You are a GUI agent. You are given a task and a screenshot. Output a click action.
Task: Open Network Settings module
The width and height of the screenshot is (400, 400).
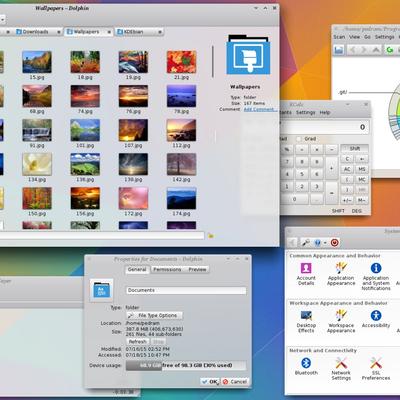(x=341, y=369)
